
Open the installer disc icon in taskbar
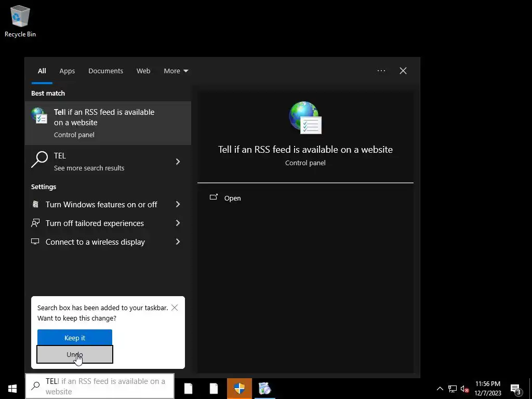pyautogui.click(x=264, y=389)
